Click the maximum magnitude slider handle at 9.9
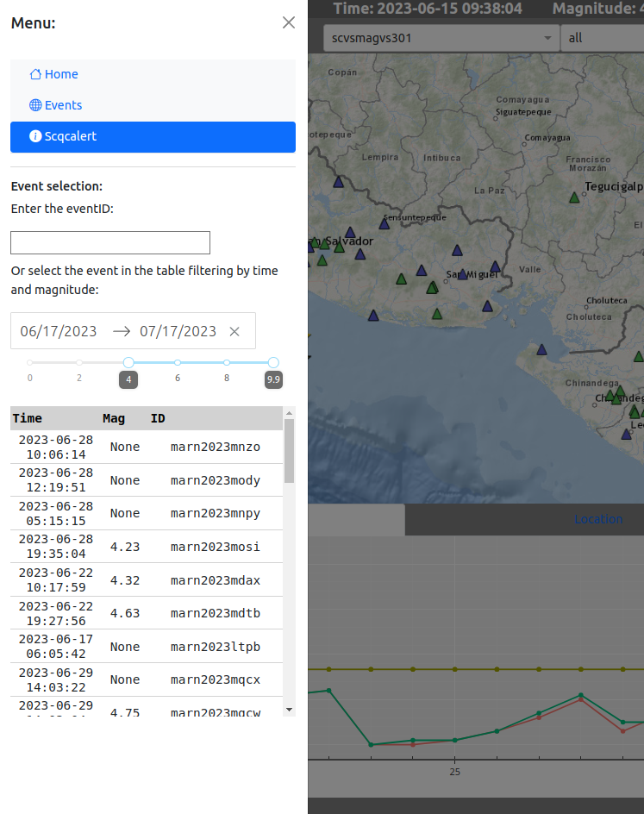Viewport: 644px width, 814px height. click(x=273, y=362)
